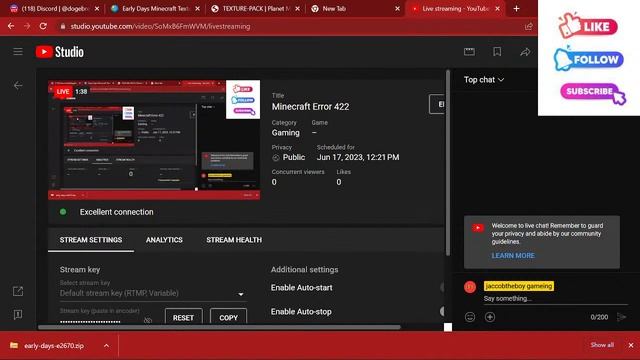Switch to the Analytics tab
The width and height of the screenshot is (640, 360).
pos(164,240)
